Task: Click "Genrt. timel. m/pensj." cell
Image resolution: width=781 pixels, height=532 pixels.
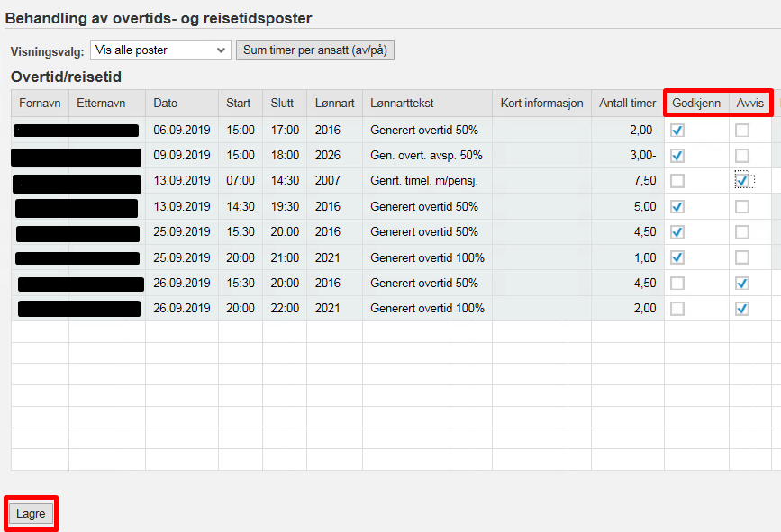Action: 427,181
